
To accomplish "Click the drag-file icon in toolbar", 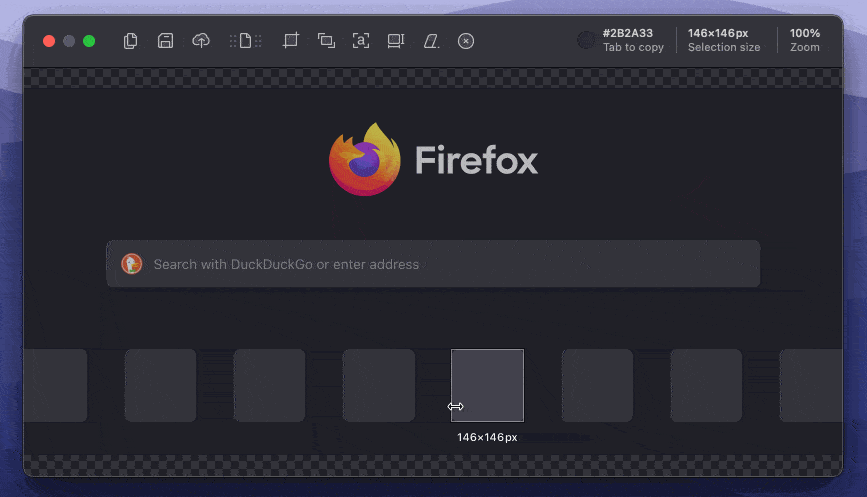I will pos(245,41).
